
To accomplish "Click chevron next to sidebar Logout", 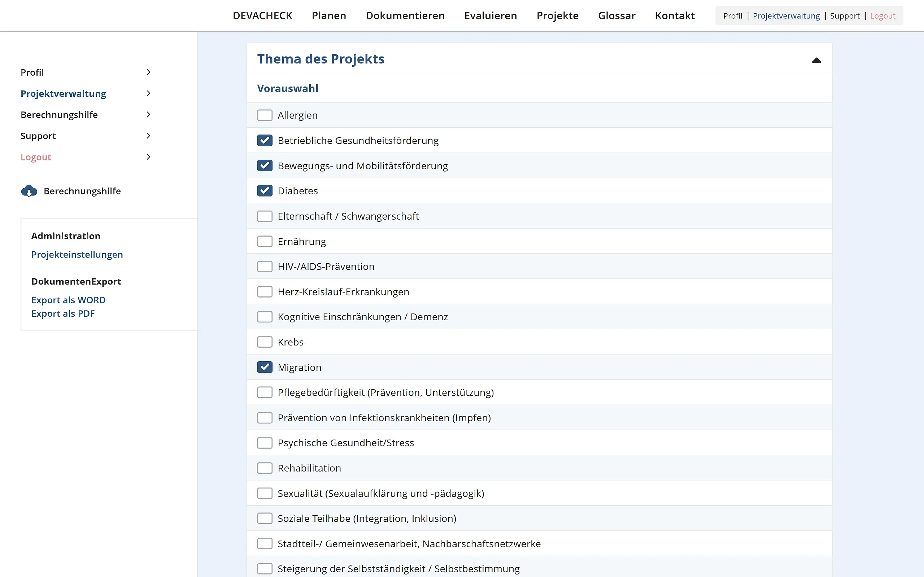I will pyautogui.click(x=149, y=157).
